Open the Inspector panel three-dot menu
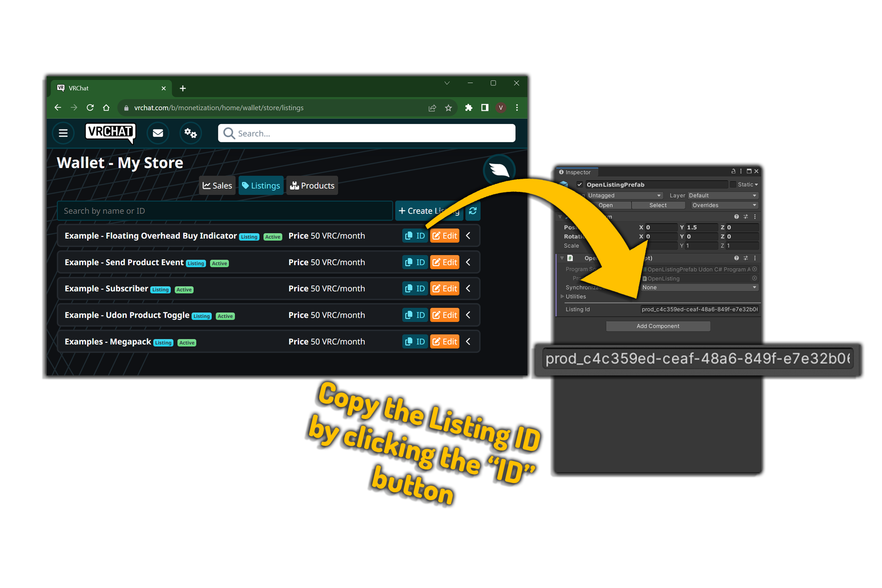Image resolution: width=882 pixels, height=588 pixels. tap(741, 171)
